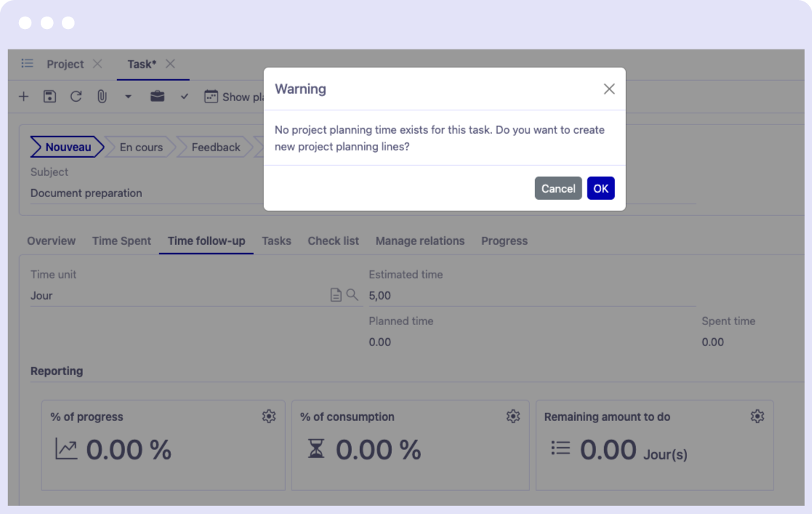
Task: Open settings gear on % of progress card
Action: (269, 417)
